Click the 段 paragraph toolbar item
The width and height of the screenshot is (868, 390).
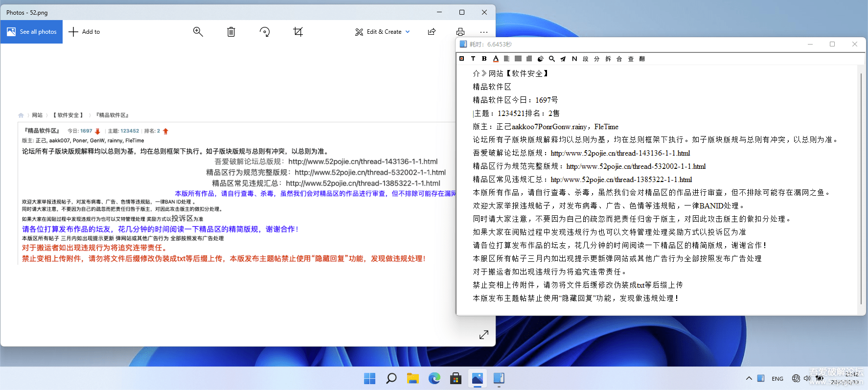point(586,59)
